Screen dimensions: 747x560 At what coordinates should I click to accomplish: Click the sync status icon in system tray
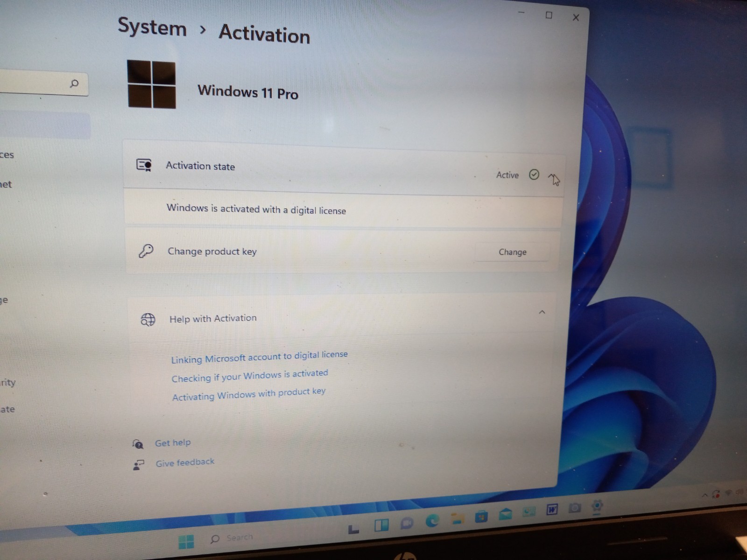tap(716, 494)
